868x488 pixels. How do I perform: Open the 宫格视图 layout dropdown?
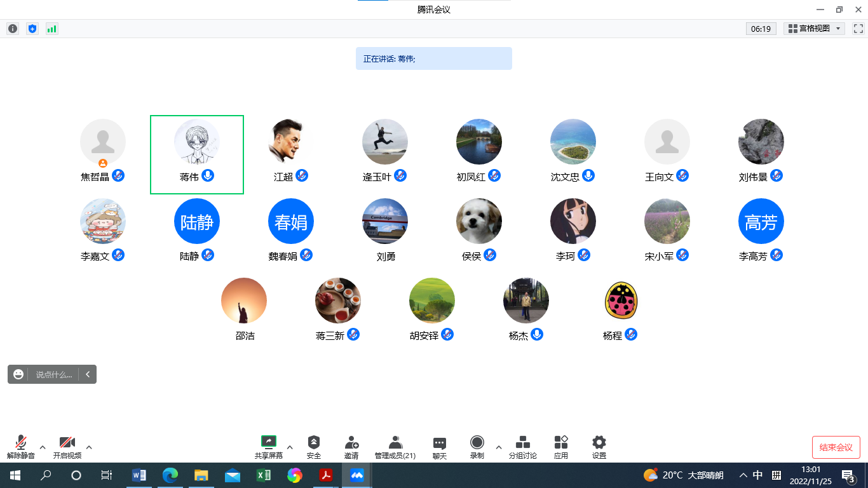coord(814,29)
